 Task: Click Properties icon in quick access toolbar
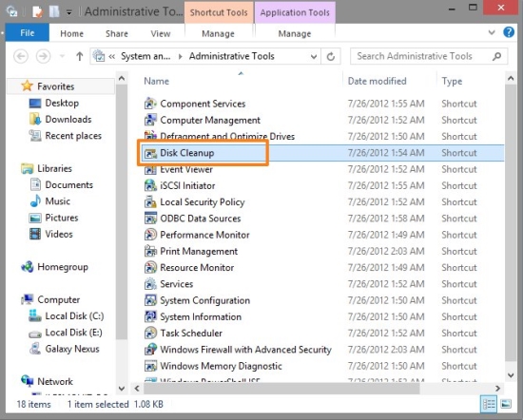38,12
